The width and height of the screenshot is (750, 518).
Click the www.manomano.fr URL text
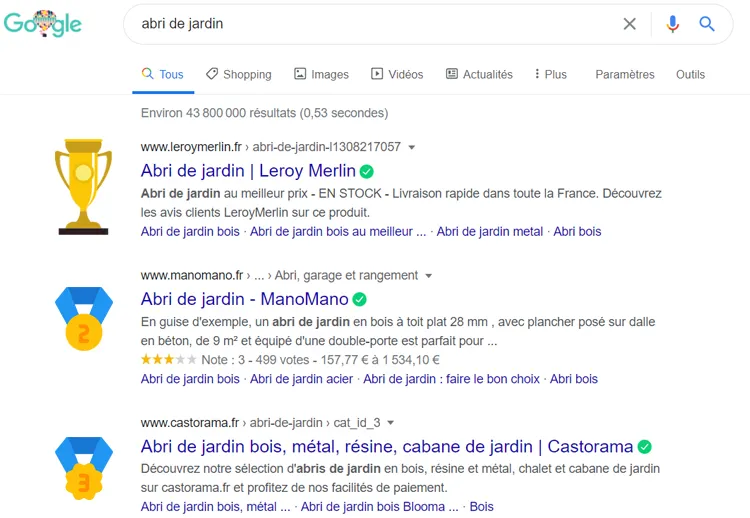pyautogui.click(x=192, y=276)
